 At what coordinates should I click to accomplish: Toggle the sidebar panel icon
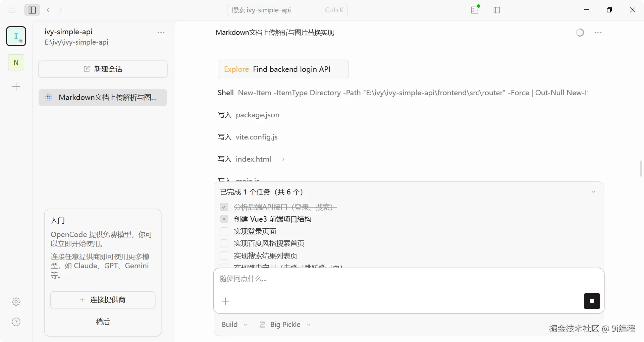click(x=32, y=10)
